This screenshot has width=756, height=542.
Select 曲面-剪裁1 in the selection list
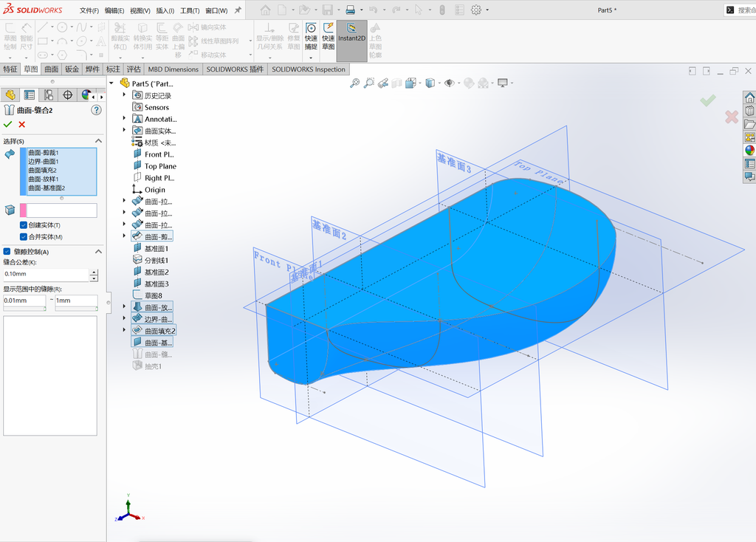[x=43, y=152]
